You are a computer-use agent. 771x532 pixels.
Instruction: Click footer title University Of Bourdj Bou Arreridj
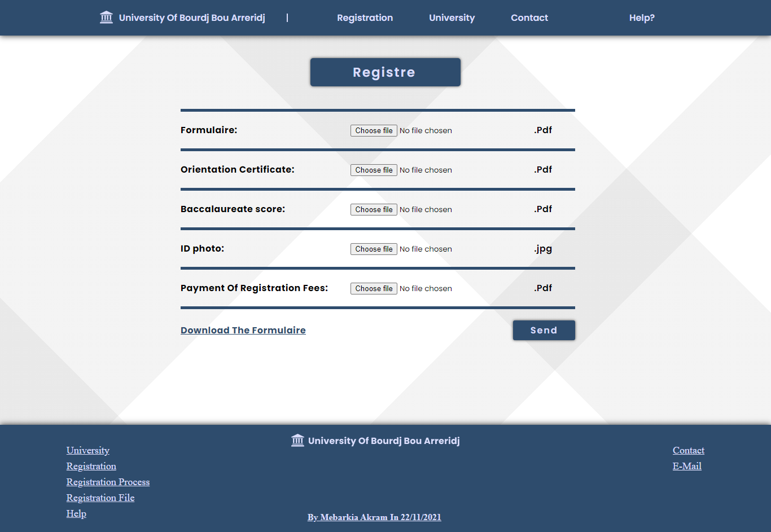pyautogui.click(x=384, y=441)
